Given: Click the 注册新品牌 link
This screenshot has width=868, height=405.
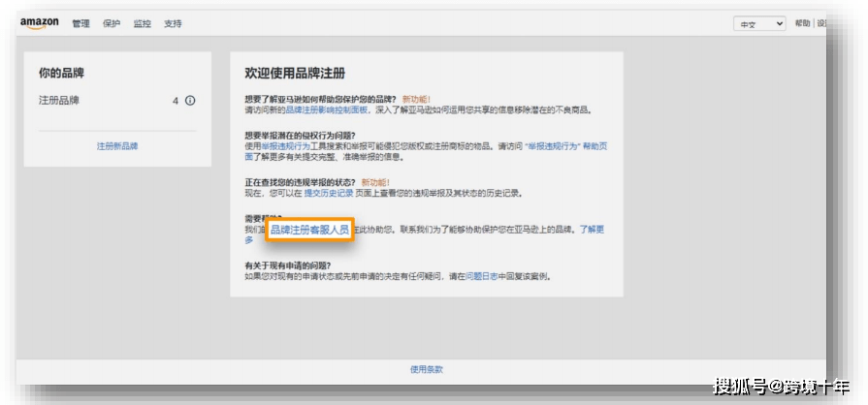Looking at the screenshot, I should (x=117, y=146).
